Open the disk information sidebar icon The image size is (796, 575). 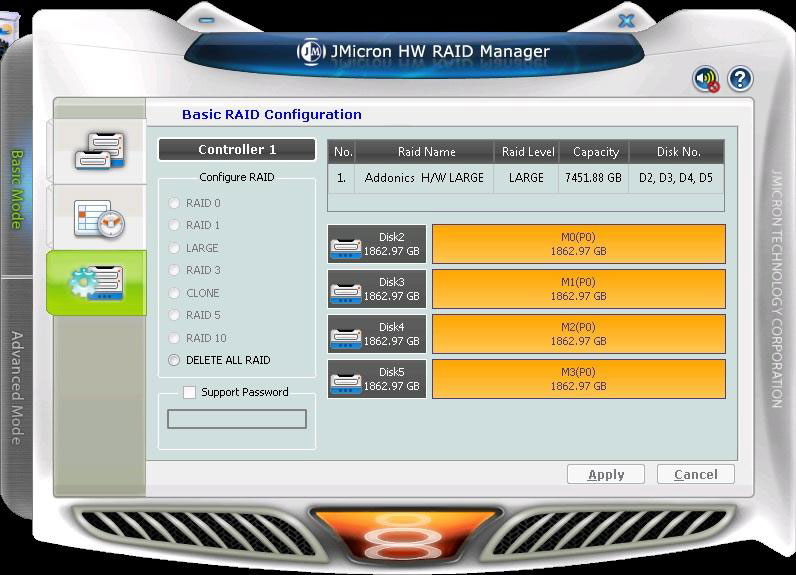pos(100,150)
